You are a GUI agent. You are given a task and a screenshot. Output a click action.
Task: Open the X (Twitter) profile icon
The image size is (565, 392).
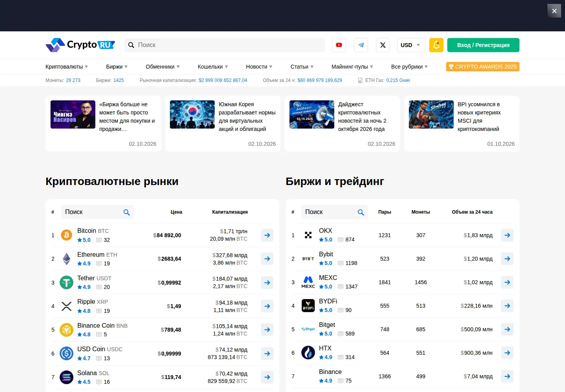point(383,45)
